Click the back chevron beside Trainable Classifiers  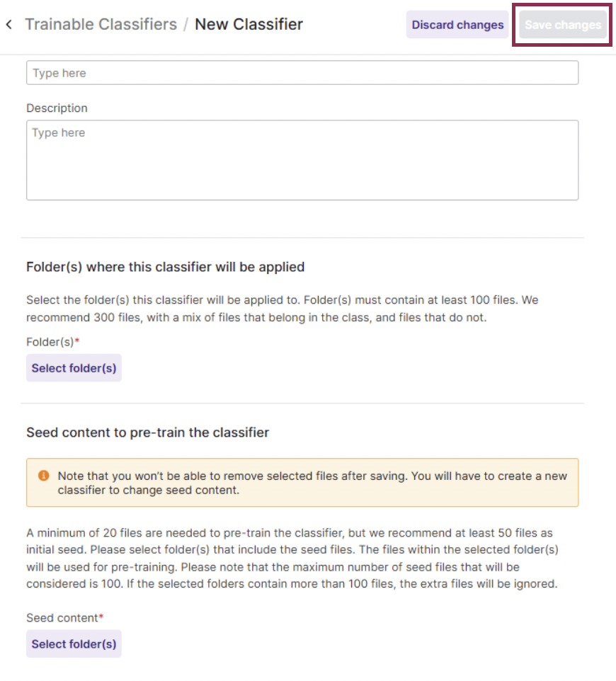pyautogui.click(x=9, y=24)
